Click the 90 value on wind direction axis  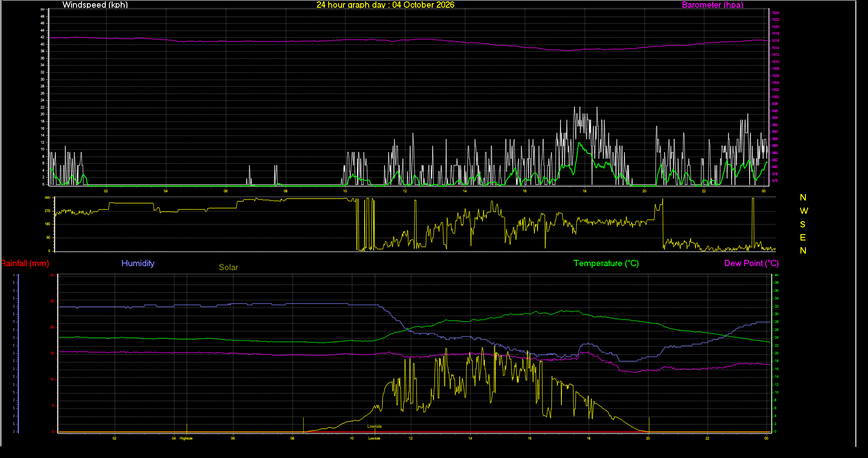pyautogui.click(x=48, y=237)
